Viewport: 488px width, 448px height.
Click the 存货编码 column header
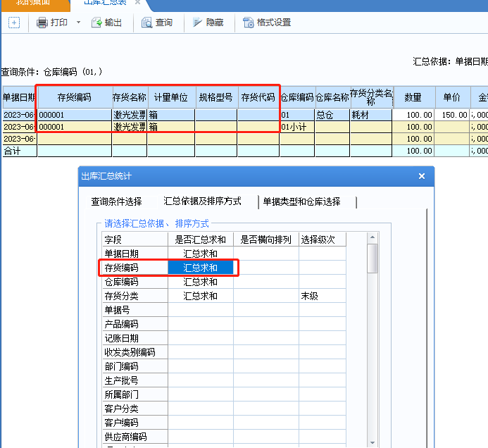[75, 97]
